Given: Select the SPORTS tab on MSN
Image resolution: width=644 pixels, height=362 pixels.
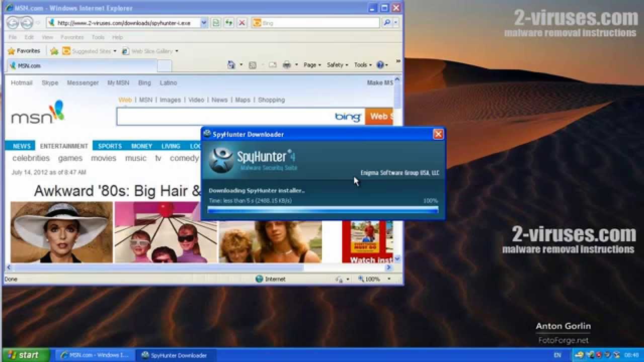Looking at the screenshot, I should (110, 146).
